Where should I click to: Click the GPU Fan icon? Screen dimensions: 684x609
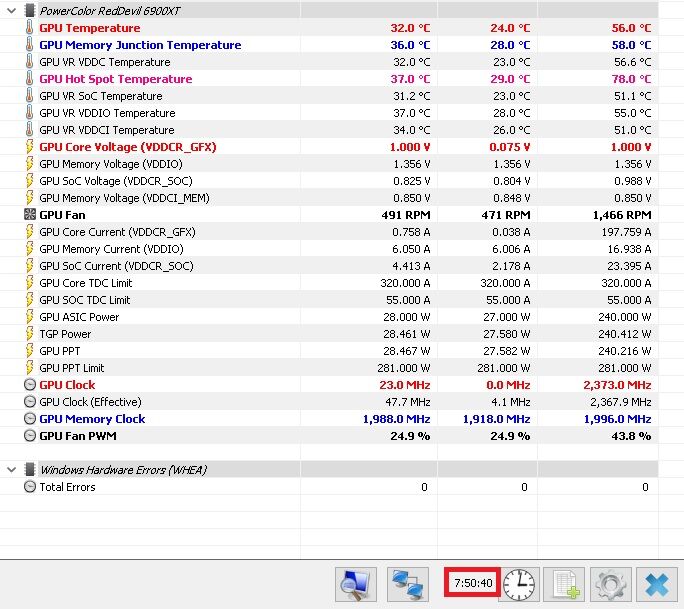pyautogui.click(x=30, y=215)
